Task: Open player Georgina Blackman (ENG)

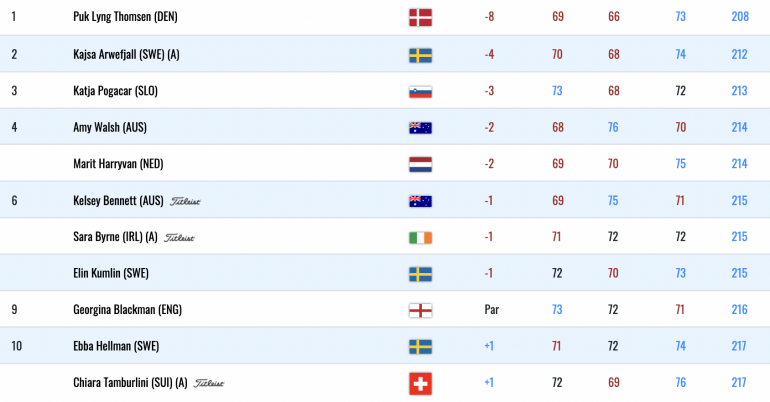Action: point(128,310)
